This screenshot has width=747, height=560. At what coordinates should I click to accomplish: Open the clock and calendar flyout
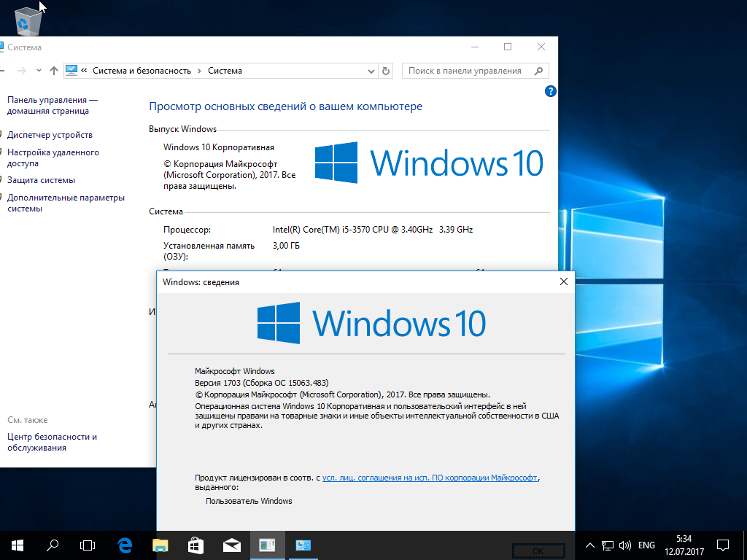click(684, 545)
